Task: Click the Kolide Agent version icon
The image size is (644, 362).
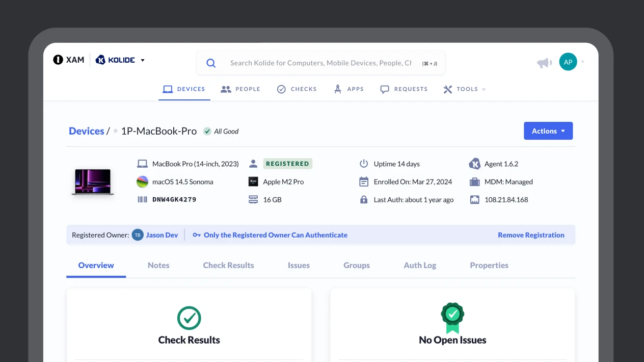Action: pos(474,164)
